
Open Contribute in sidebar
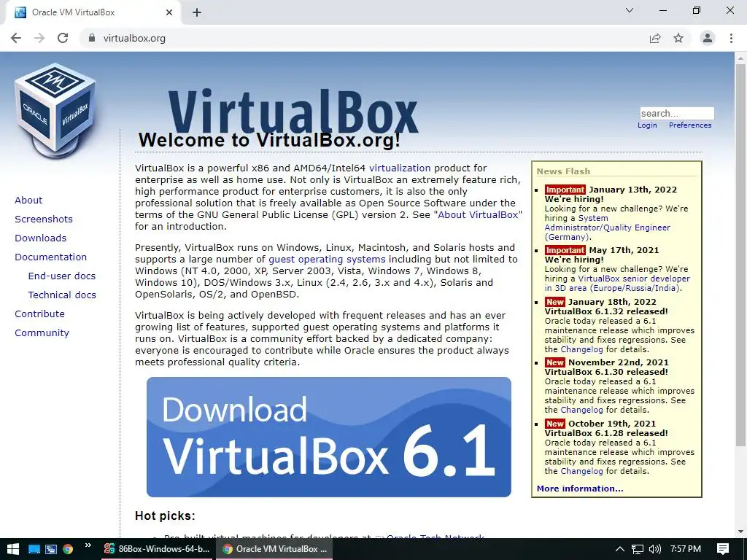point(39,314)
